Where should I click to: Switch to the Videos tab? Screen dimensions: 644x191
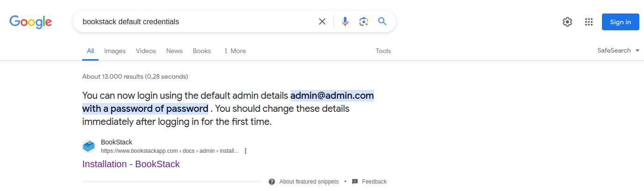(x=146, y=51)
